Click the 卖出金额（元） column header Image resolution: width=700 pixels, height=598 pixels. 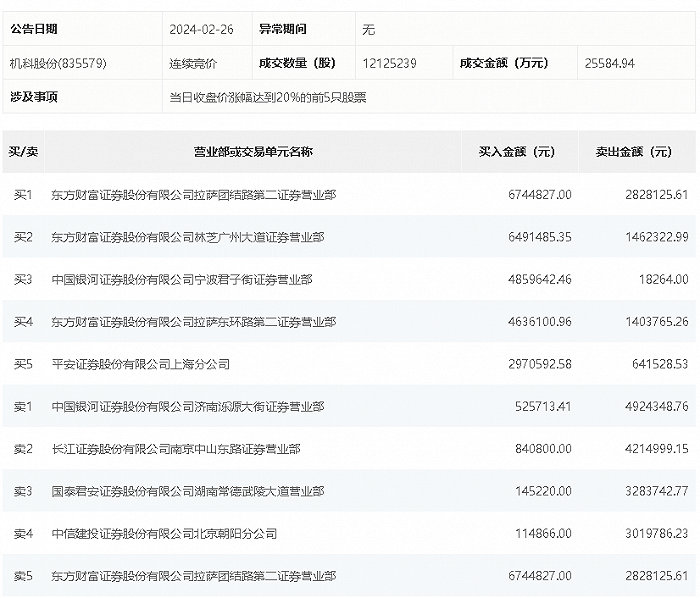(x=637, y=152)
